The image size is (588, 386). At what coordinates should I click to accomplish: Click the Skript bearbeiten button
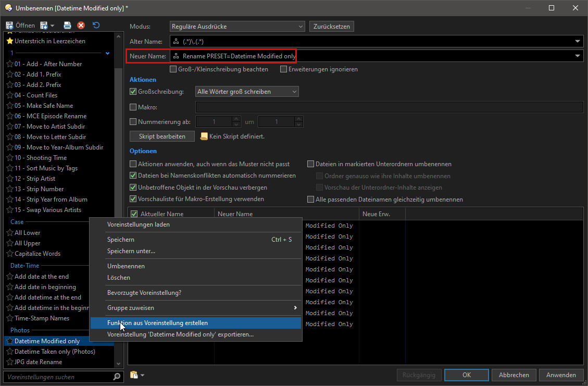click(162, 136)
